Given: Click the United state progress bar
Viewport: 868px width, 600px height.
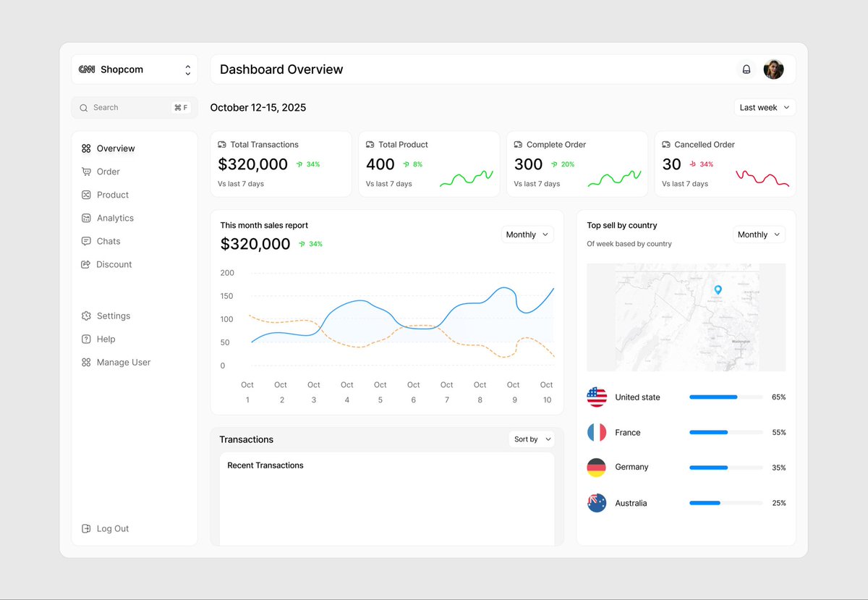Looking at the screenshot, I should click(x=726, y=397).
